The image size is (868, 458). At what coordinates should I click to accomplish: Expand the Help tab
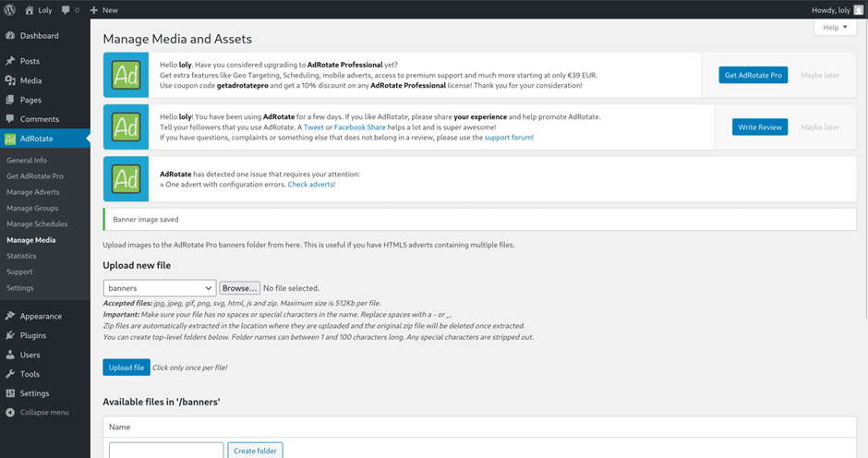pyautogui.click(x=835, y=27)
